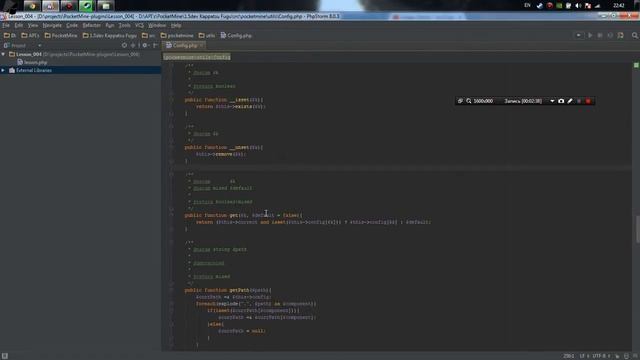Open the red taskbar app button
The height and width of the screenshot is (360, 640).
[x=68, y=6]
